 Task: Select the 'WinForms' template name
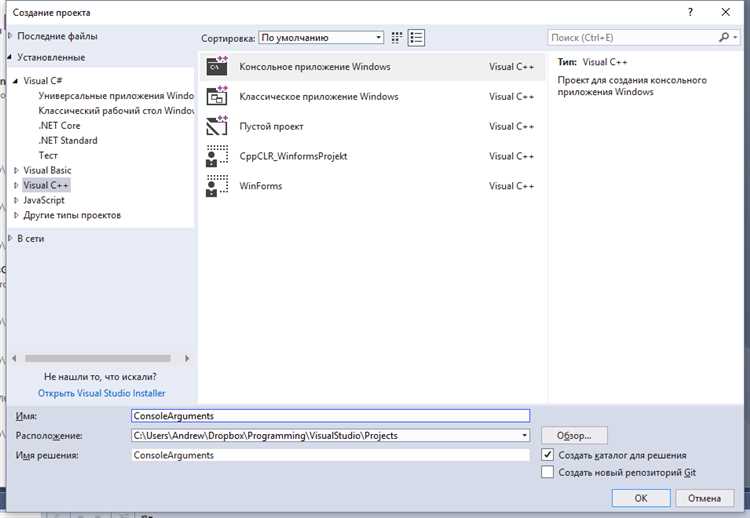click(x=261, y=186)
